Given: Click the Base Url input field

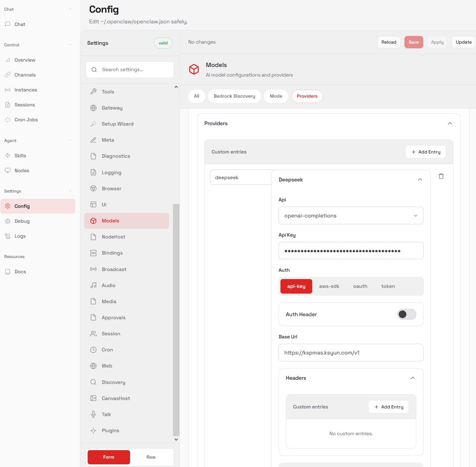Looking at the screenshot, I should 350,353.
